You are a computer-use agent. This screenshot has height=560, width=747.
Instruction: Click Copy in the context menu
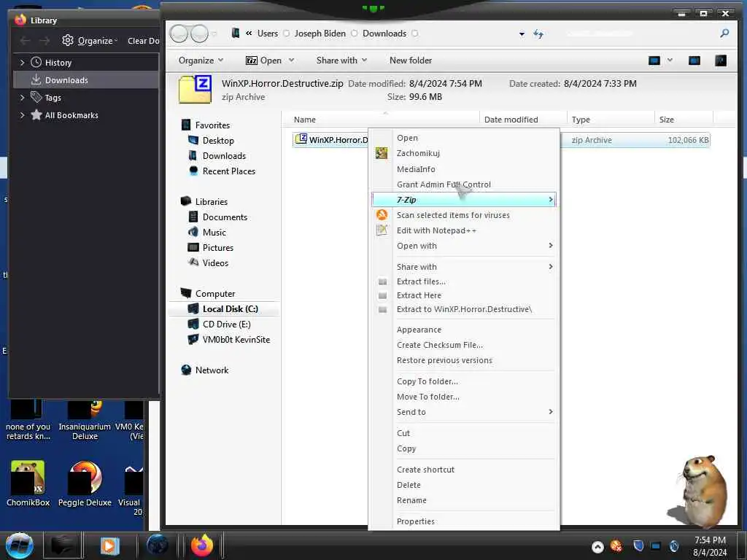point(406,448)
